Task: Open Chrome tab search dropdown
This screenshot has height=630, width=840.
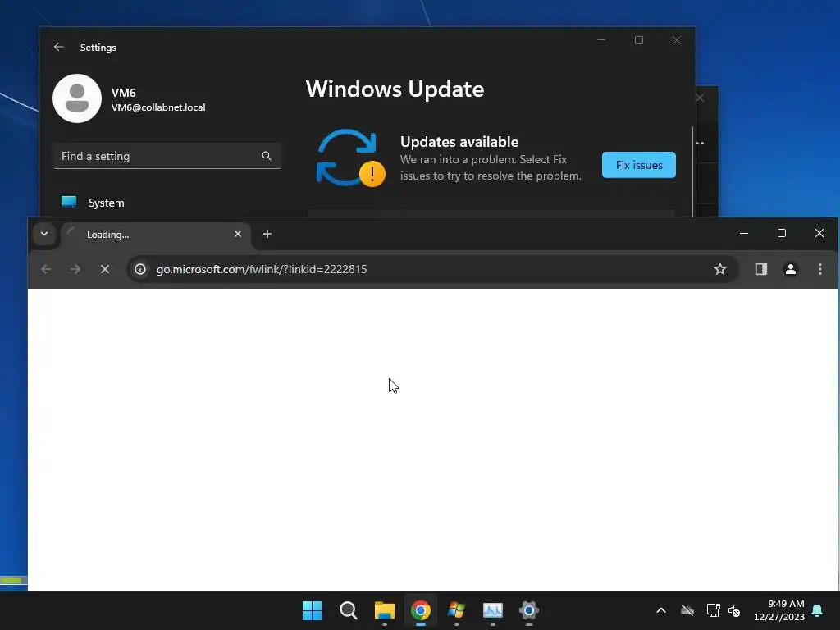Action: click(x=44, y=234)
